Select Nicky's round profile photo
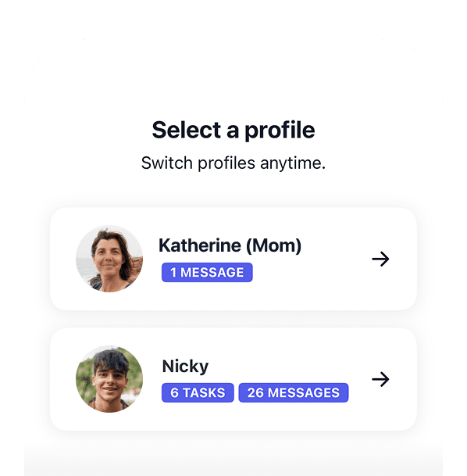 pos(109,379)
